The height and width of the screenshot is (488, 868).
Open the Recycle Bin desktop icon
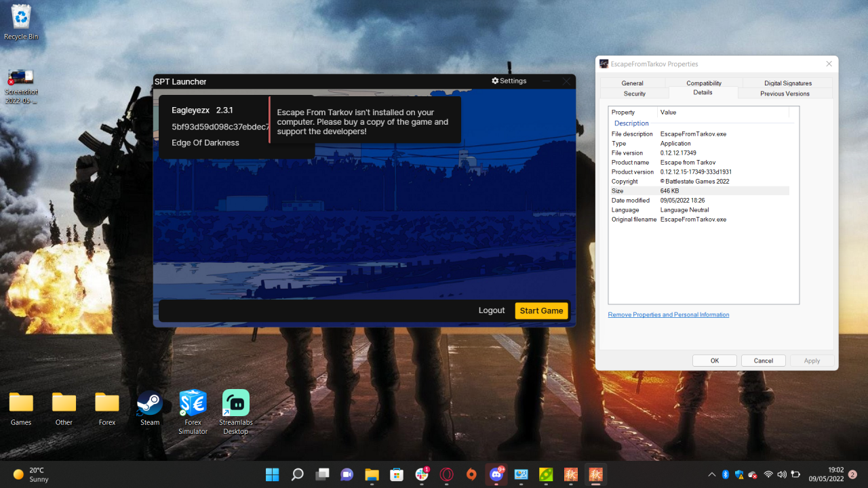click(21, 22)
